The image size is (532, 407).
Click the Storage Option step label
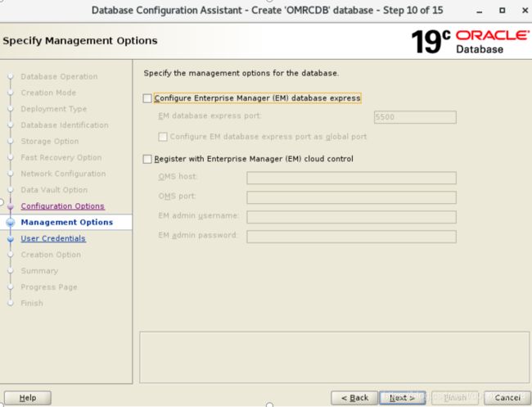(x=50, y=141)
